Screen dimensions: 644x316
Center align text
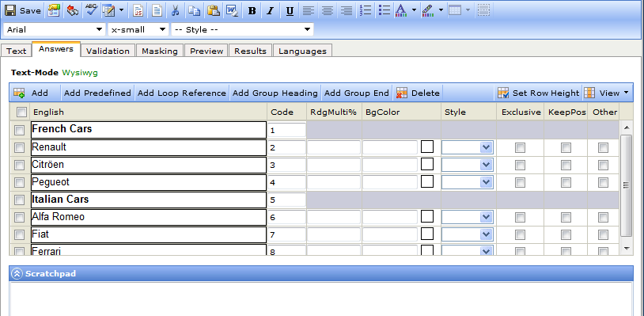328,10
